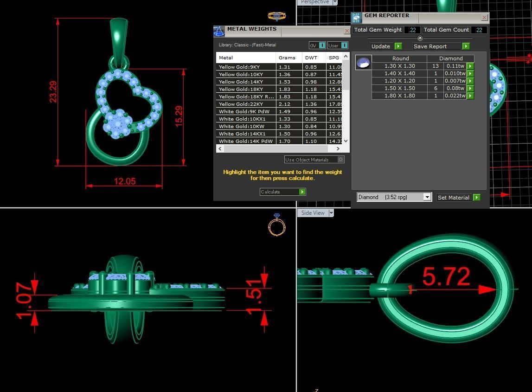Select the Yellow Gold:10KY row
The image size is (532, 392).
click(279, 74)
